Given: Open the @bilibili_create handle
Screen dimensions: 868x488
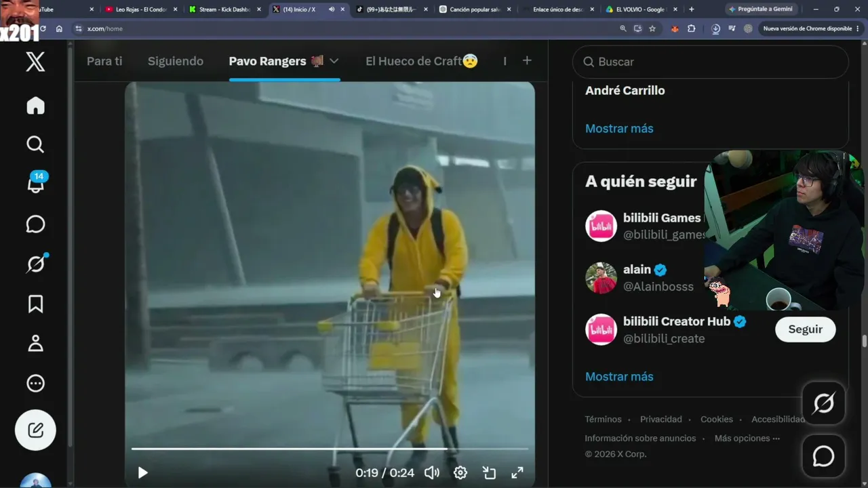Looking at the screenshot, I should point(664,339).
